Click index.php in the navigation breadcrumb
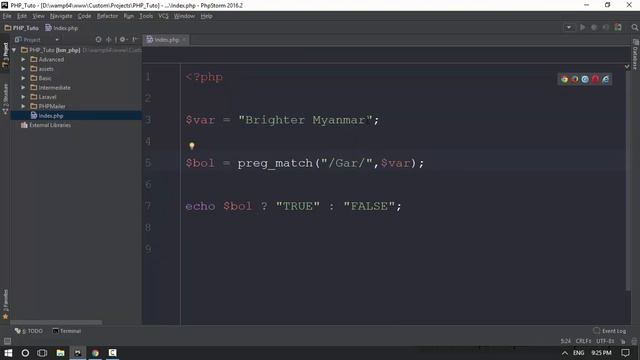The image size is (640, 360). coord(62,28)
